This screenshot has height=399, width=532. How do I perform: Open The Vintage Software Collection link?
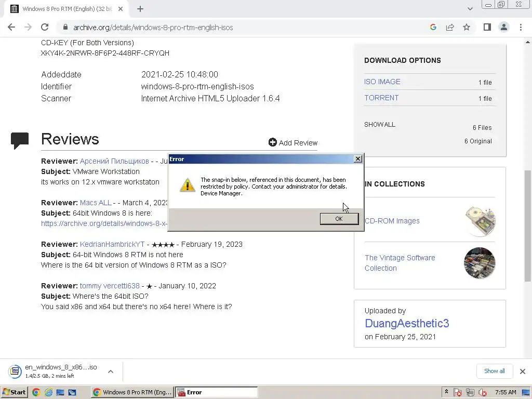click(x=400, y=263)
